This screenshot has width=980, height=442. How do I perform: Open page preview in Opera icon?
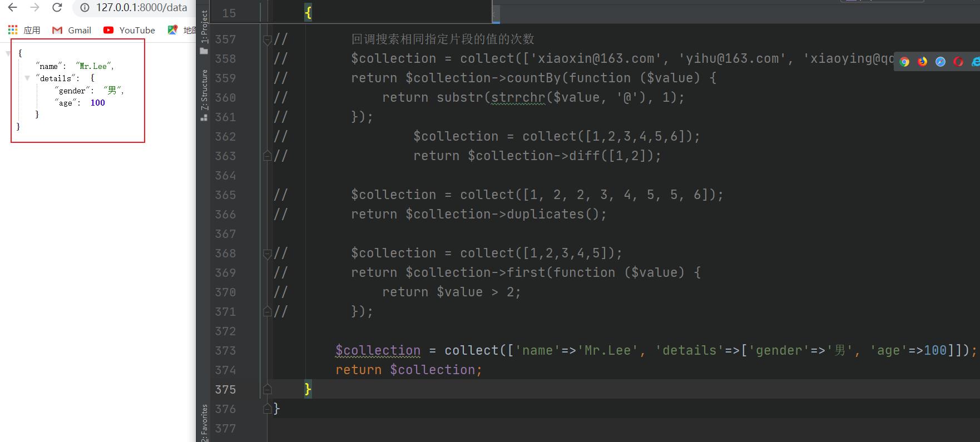[x=958, y=62]
